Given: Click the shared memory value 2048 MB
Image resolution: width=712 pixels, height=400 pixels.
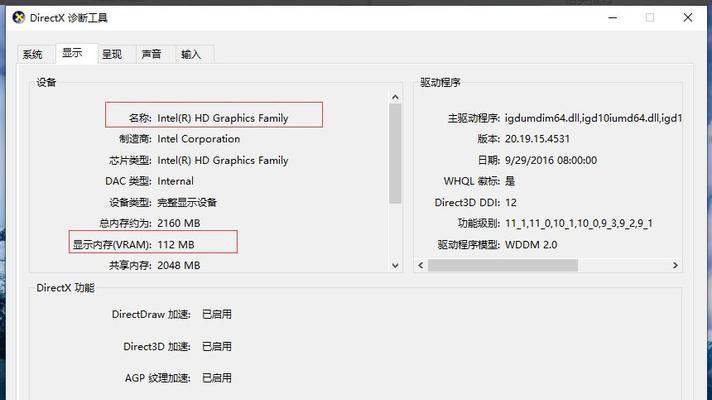Looking at the screenshot, I should point(178,265).
